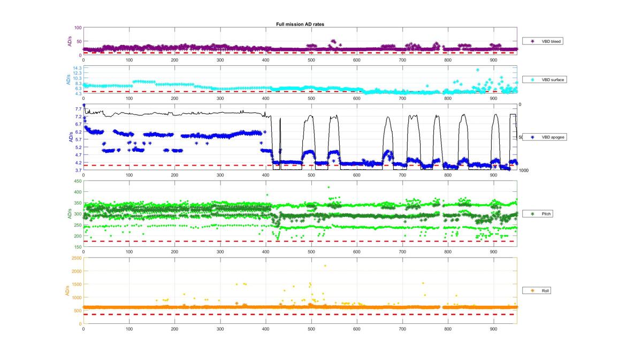Click the 2500 tick on Roll y-axis
The image size is (642, 364).
pos(77,258)
